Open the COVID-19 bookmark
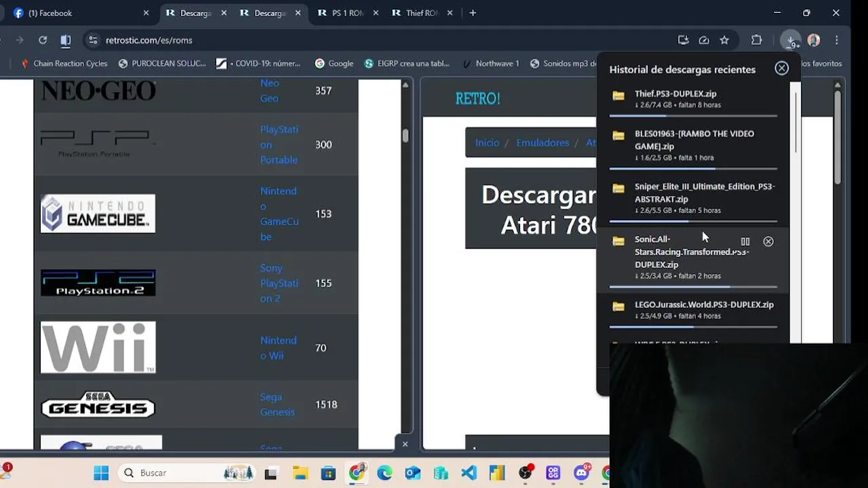868x488 pixels. point(258,63)
